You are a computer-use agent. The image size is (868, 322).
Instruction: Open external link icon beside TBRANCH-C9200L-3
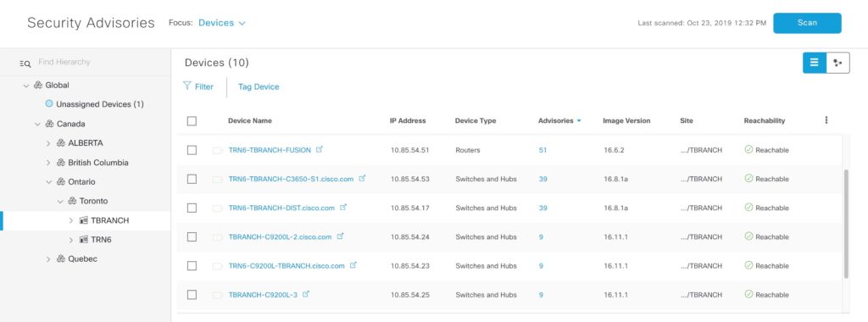(x=305, y=294)
